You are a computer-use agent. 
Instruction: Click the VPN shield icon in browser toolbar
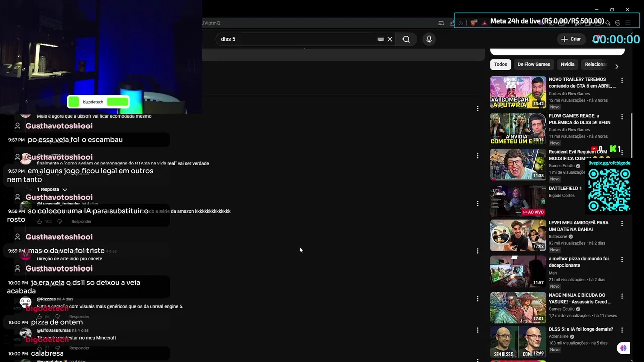click(x=618, y=23)
